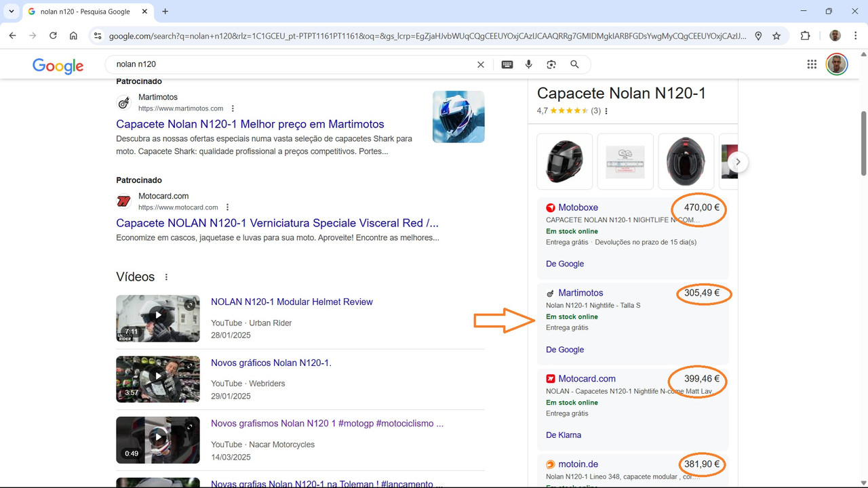Open the browser home page icon
This screenshot has width=868, height=488.
pyautogui.click(x=73, y=36)
